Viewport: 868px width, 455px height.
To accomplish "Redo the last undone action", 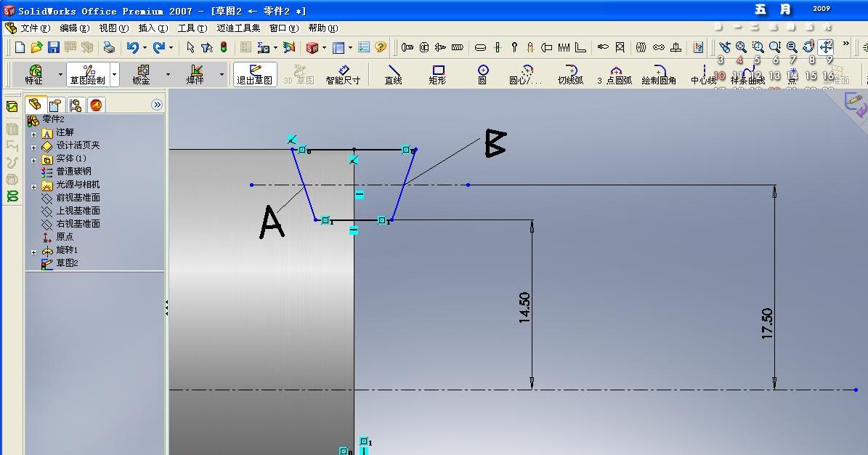I will coord(158,48).
